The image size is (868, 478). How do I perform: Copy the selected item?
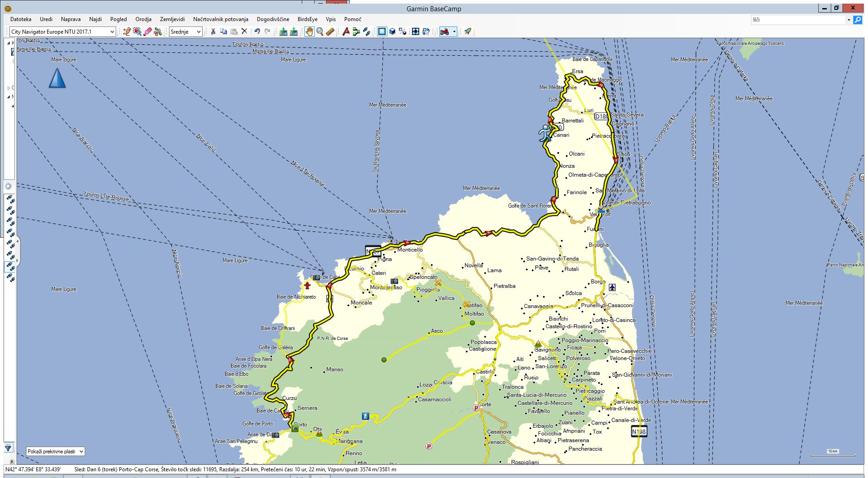click(223, 31)
